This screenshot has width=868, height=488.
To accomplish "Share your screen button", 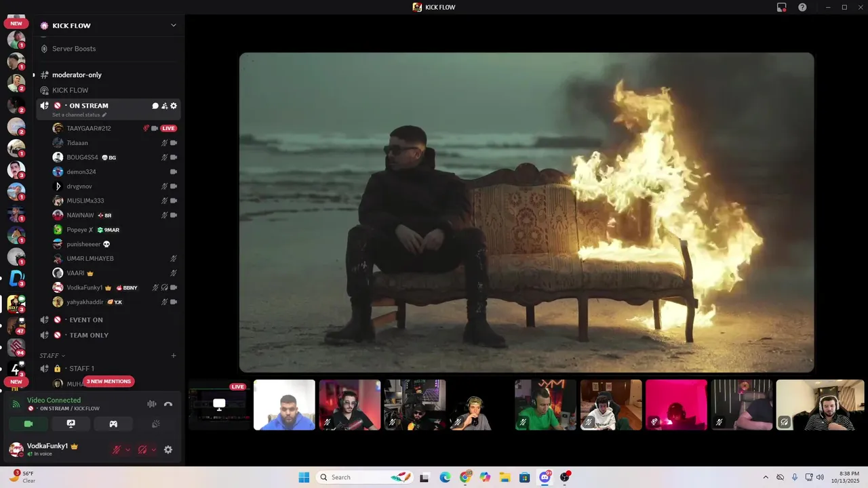I will coord(71,424).
